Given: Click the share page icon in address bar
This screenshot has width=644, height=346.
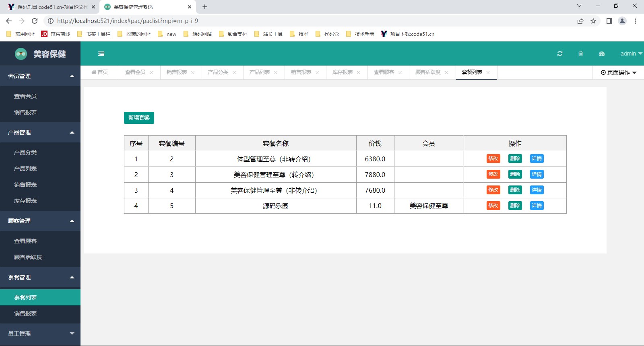Looking at the screenshot, I should tap(580, 21).
